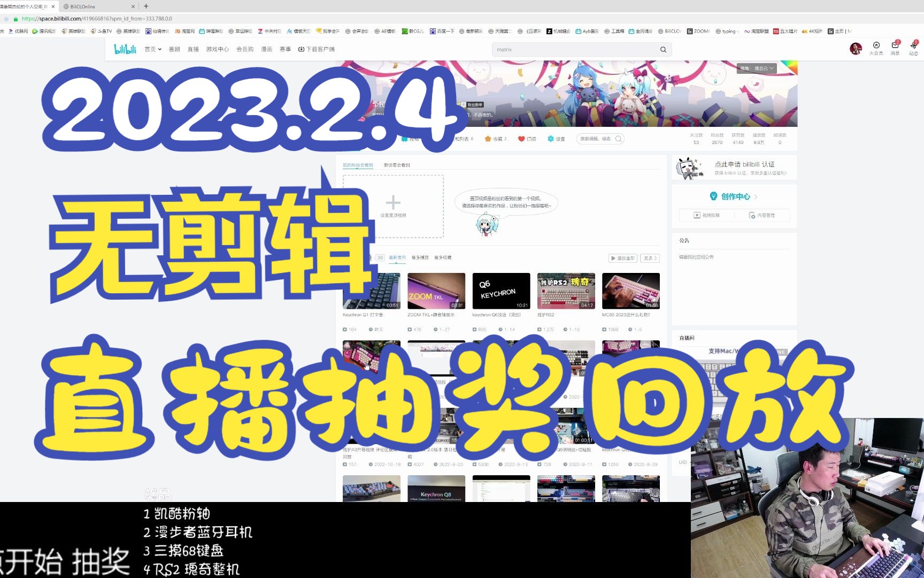
Task: Select the 我的粉丝会看到 tab
Action: 358,165
